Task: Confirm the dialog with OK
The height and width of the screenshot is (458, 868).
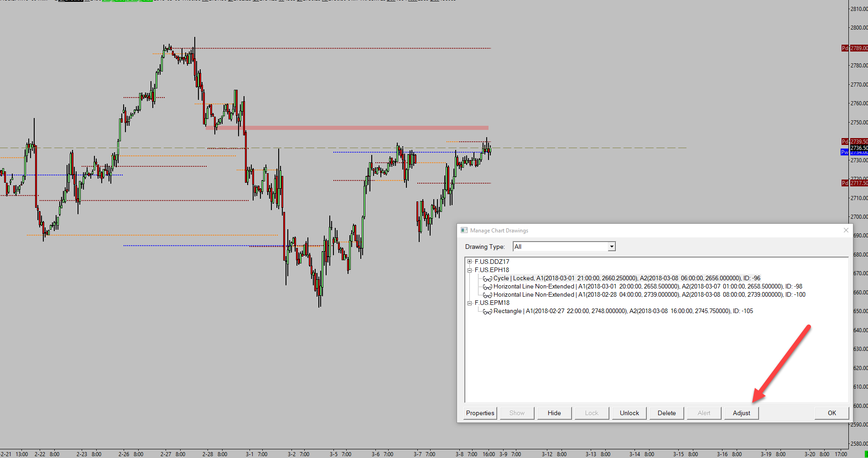Action: tap(832, 413)
